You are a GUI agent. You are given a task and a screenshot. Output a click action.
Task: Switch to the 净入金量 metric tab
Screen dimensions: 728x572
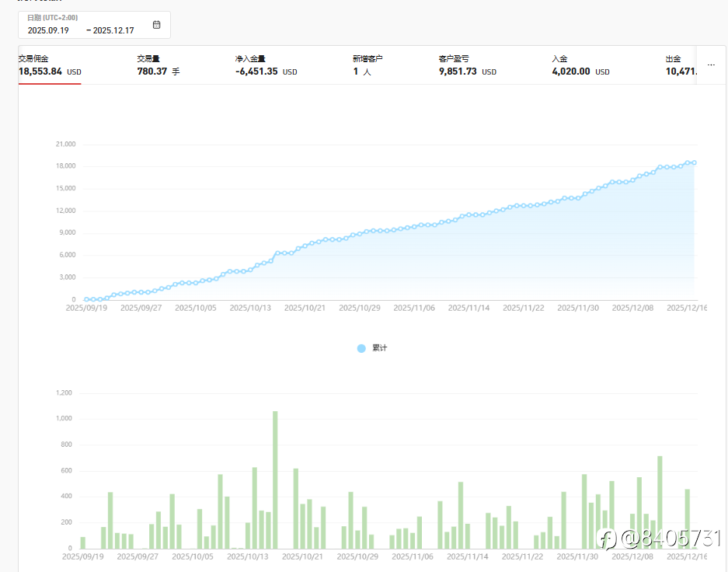click(266, 65)
